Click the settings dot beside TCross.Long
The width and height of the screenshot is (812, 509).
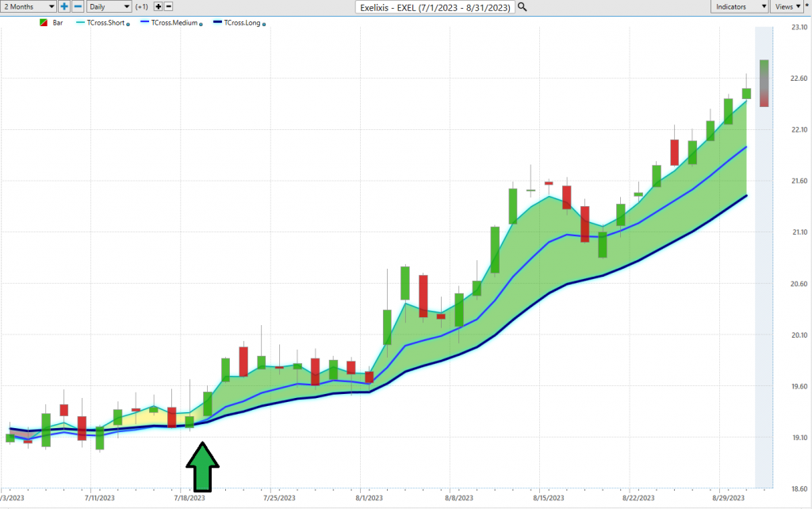point(264,24)
